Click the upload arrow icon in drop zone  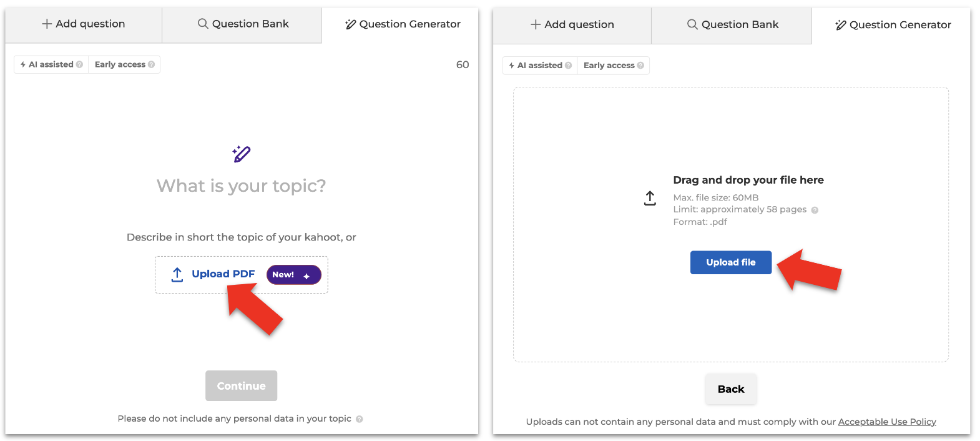coord(650,199)
